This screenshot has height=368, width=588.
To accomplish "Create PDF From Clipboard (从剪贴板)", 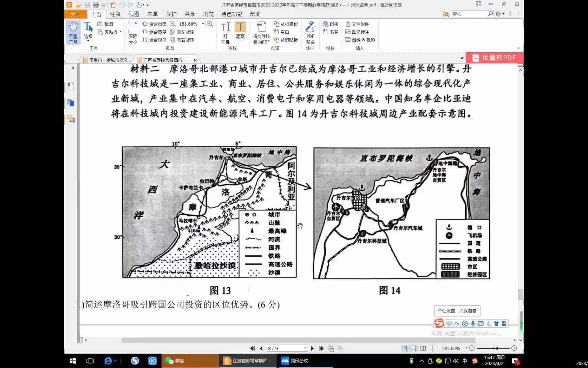I will coord(286,40).
